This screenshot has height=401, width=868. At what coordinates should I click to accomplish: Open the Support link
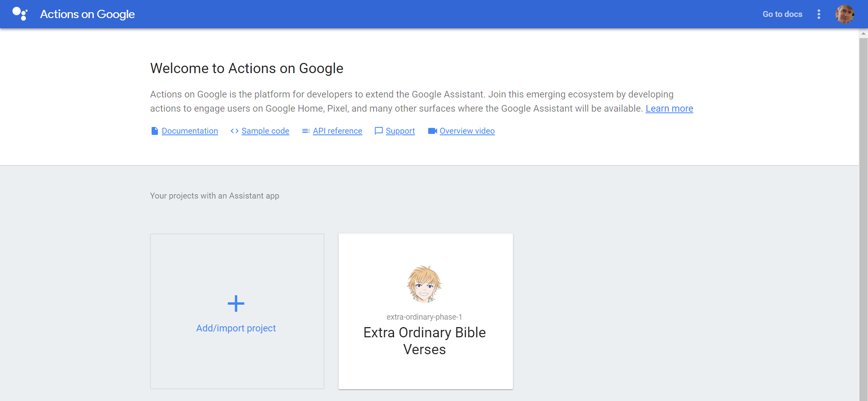(x=400, y=131)
